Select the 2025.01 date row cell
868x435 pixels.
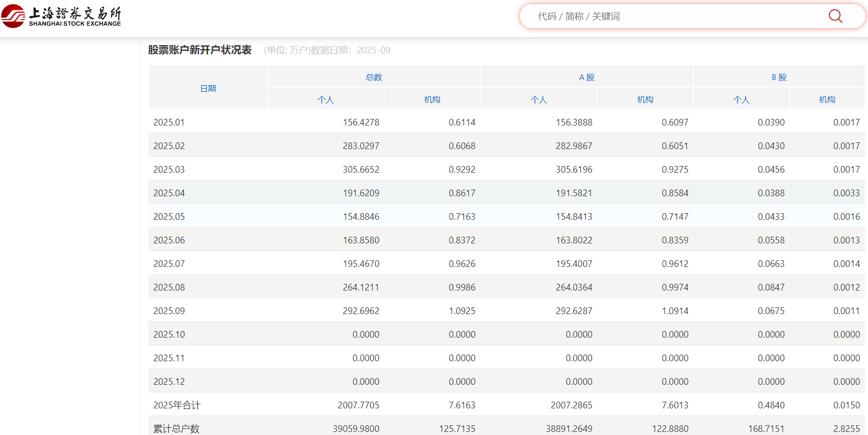coord(169,122)
